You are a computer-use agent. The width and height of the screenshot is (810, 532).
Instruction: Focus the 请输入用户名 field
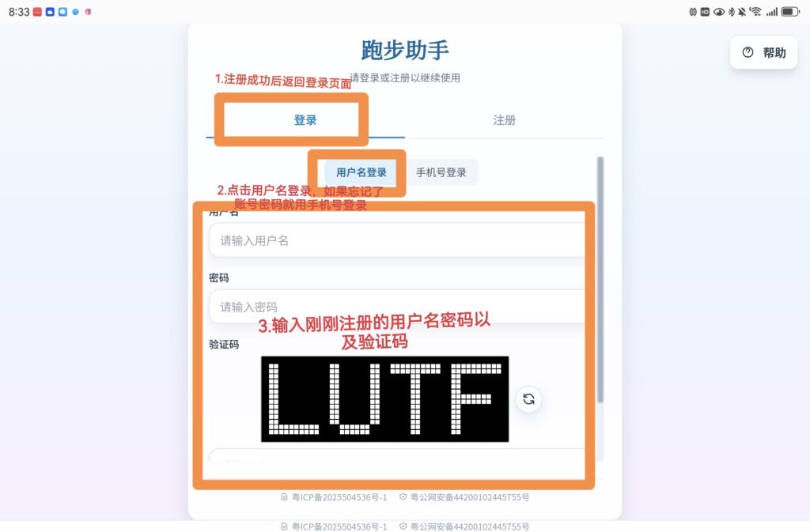pos(397,240)
